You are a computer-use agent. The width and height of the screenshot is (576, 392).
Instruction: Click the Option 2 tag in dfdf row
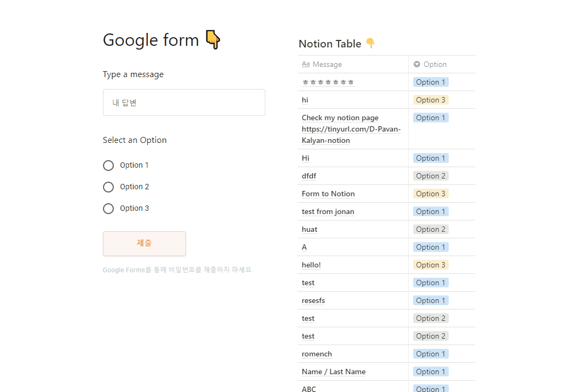tap(431, 176)
